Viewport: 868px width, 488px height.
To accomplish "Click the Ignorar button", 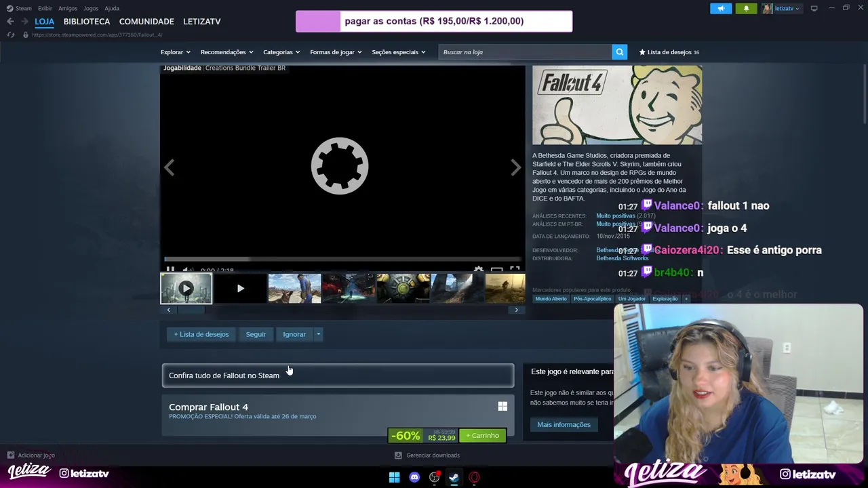I will click(x=294, y=334).
